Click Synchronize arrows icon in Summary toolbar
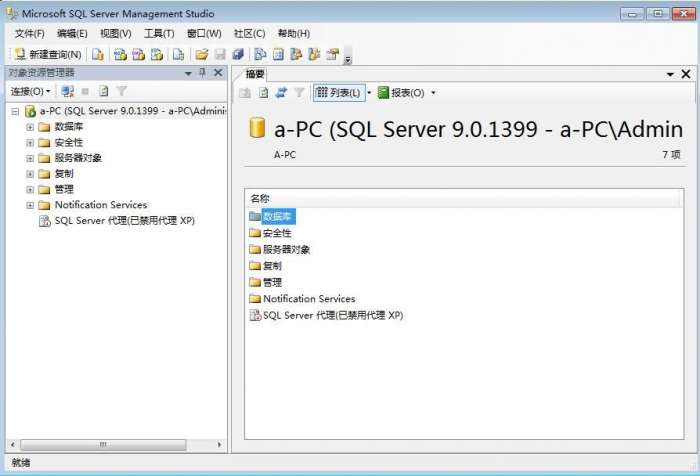The image size is (700, 476). tap(281, 93)
